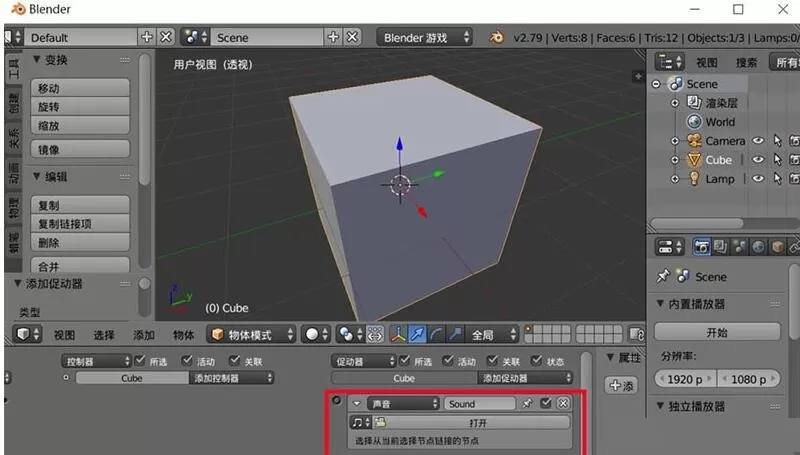Switch to the Object properties cube tab
The height and width of the screenshot is (455, 800).
778,247
